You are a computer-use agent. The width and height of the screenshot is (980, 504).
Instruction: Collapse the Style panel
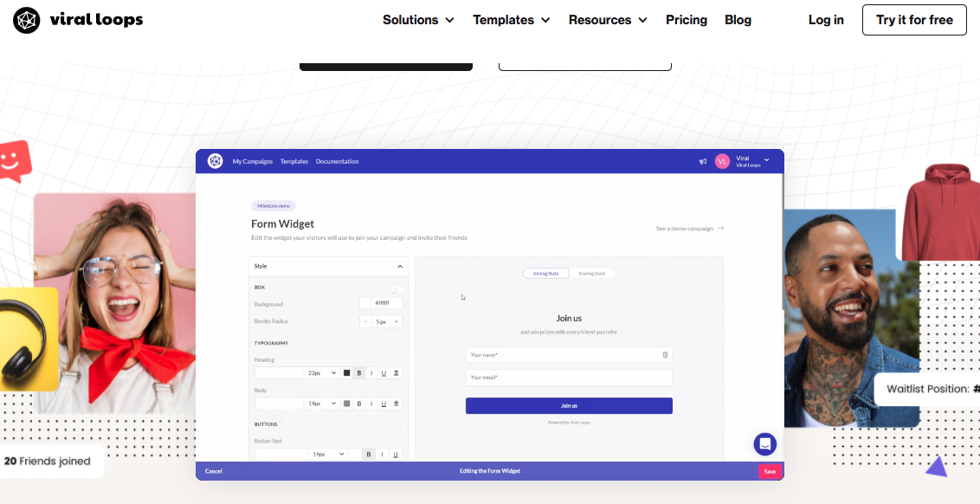399,267
